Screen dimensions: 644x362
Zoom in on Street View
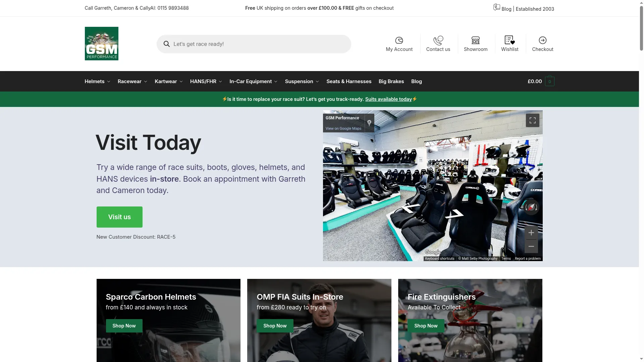(531, 233)
